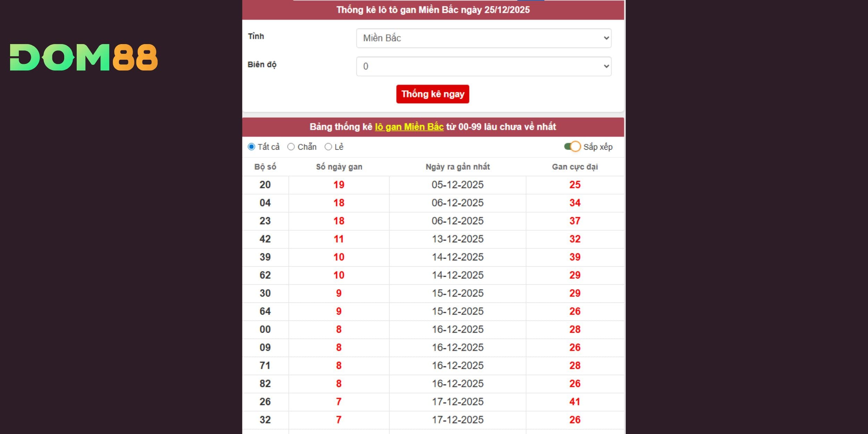Click gan days value 19
The image size is (868, 434).
(x=339, y=185)
